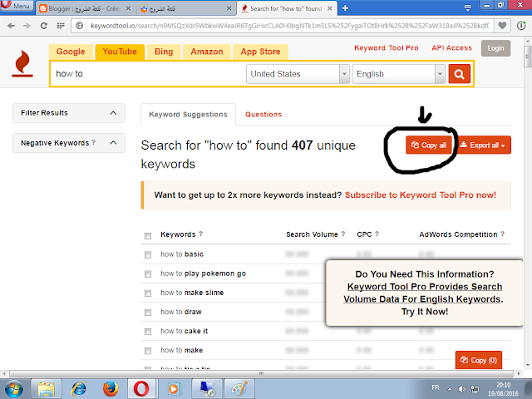The image size is (532, 399).
Task: Click the Copy all button
Action: 429,145
